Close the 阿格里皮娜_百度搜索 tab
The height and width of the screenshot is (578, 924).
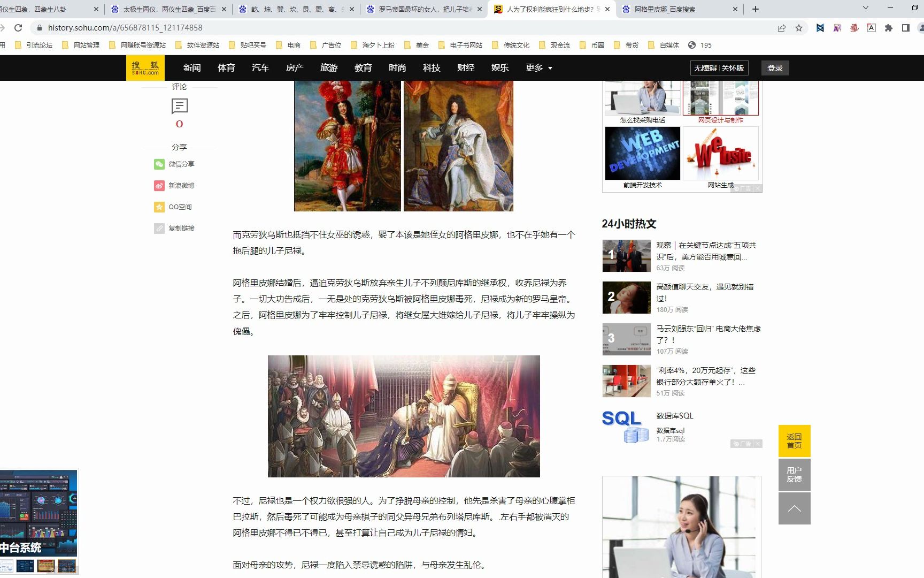point(735,9)
